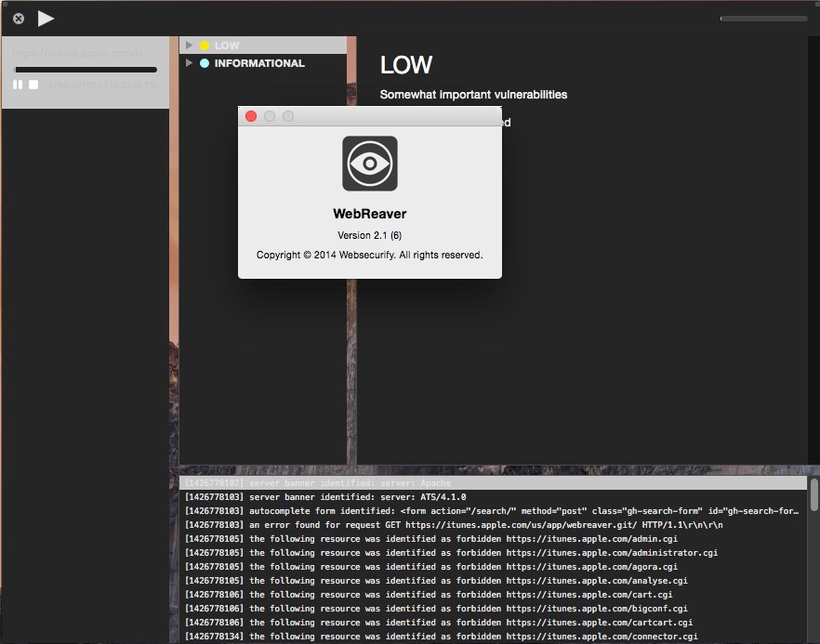Select the INFORMATIONAL severity row

click(x=263, y=63)
